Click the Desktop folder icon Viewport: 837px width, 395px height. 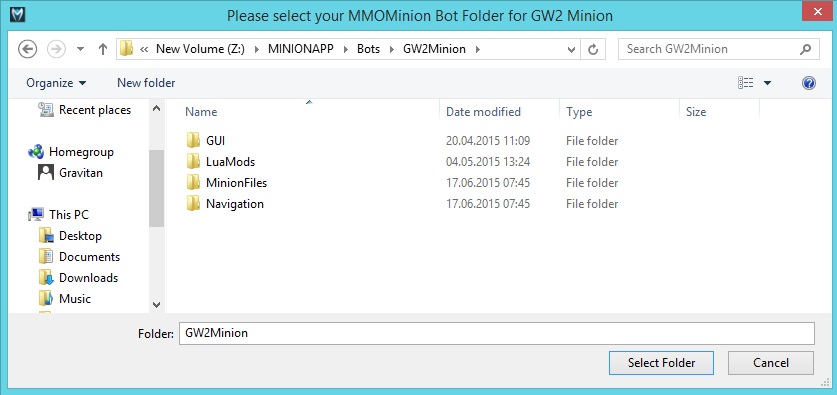click(x=46, y=235)
